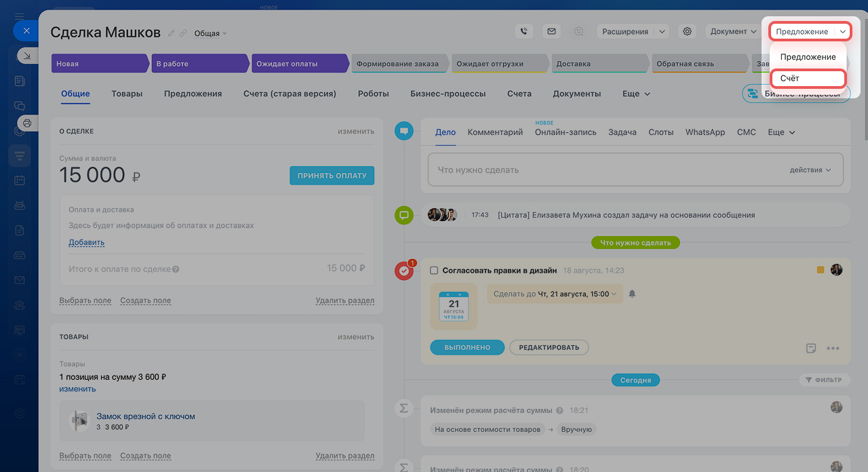Close the deal slider panel
The width and height of the screenshot is (868, 472).
(x=26, y=31)
